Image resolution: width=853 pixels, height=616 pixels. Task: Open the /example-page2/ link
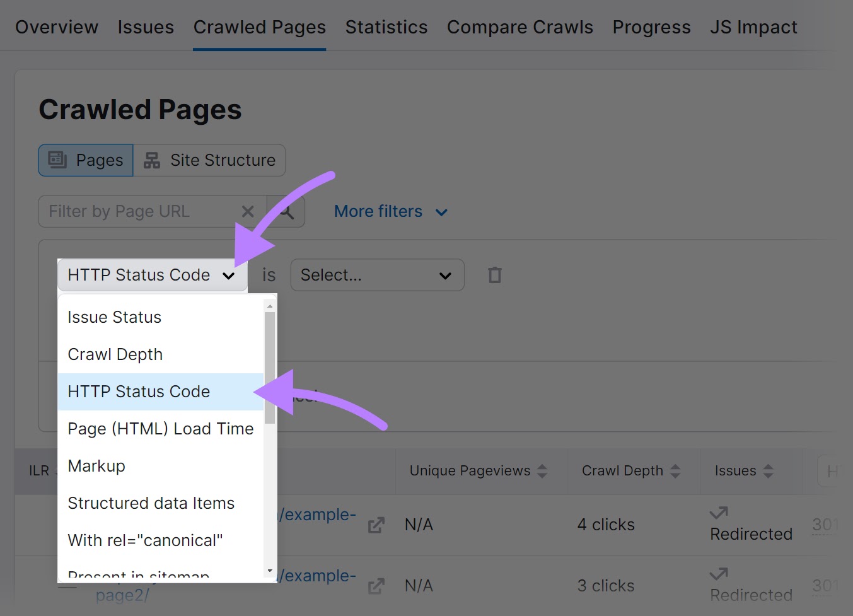(124, 595)
